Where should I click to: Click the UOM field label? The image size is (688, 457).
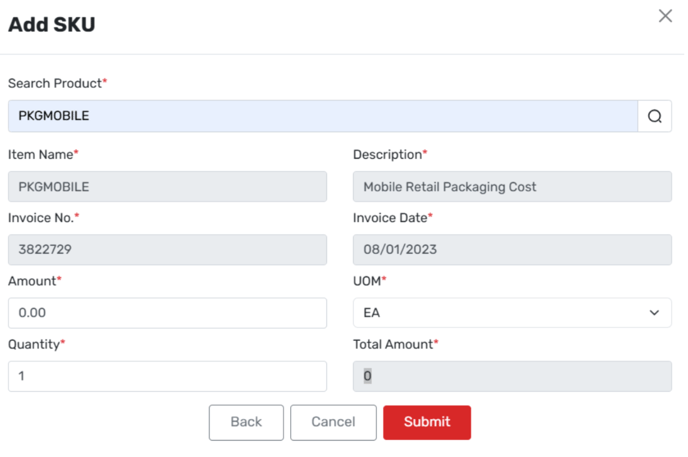click(x=368, y=281)
